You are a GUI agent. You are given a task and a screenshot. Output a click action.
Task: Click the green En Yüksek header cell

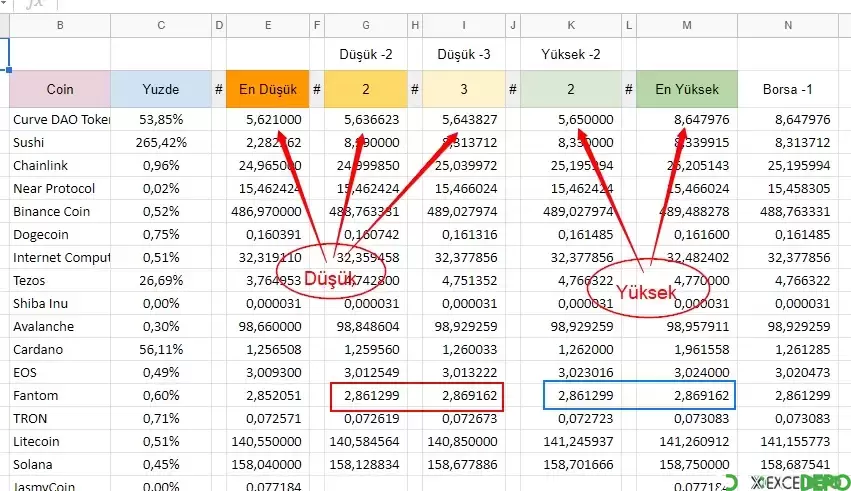tap(687, 89)
